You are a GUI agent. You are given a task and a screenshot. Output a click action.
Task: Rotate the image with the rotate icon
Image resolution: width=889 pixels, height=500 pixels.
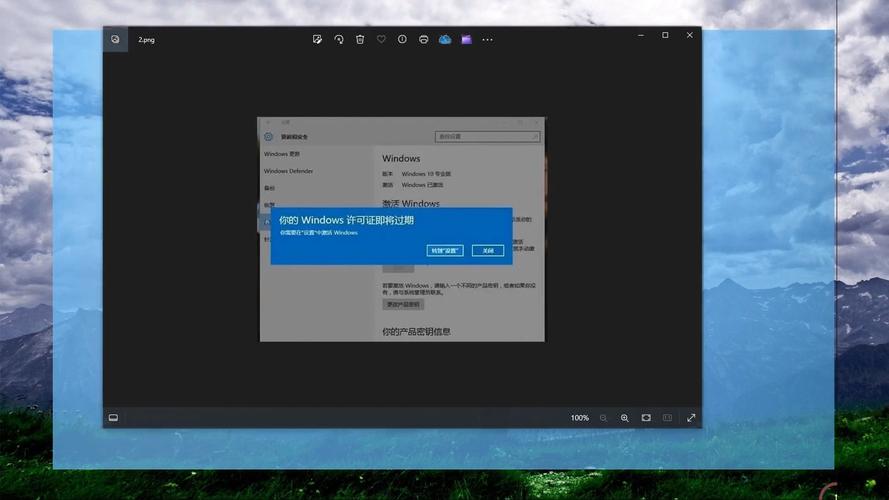[x=339, y=39]
